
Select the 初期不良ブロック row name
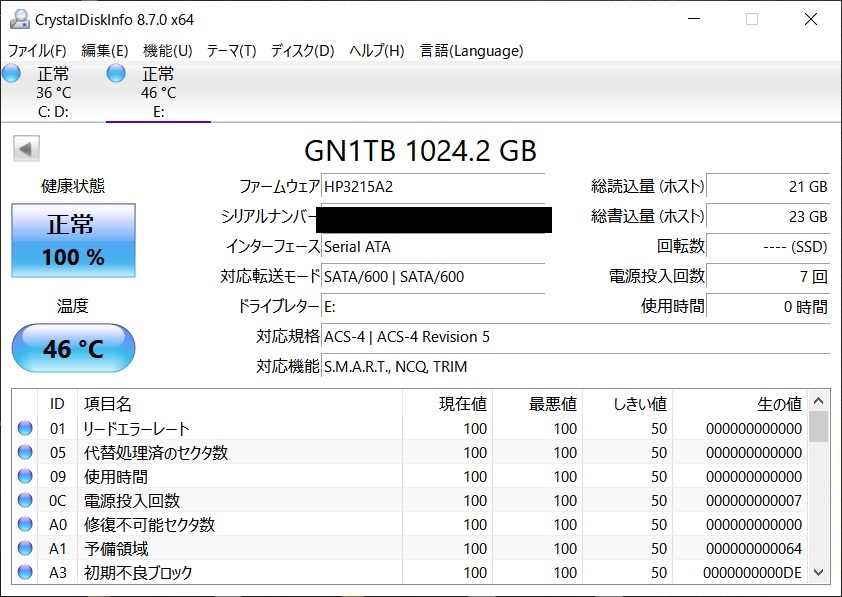[138, 573]
